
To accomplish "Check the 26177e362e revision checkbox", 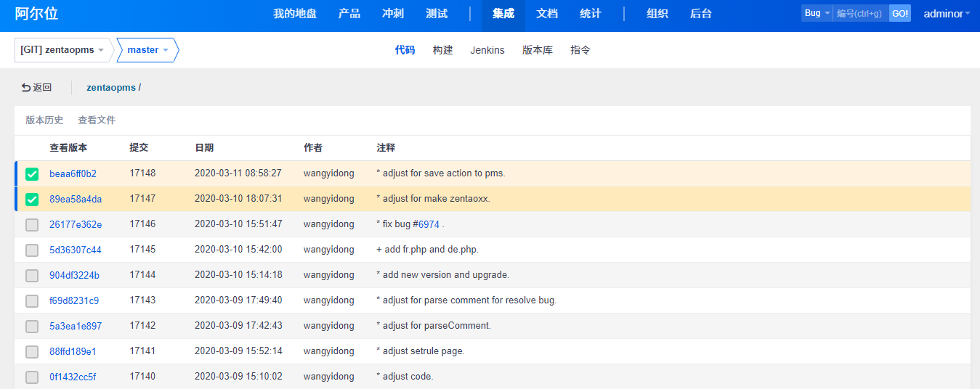I will tap(32, 225).
